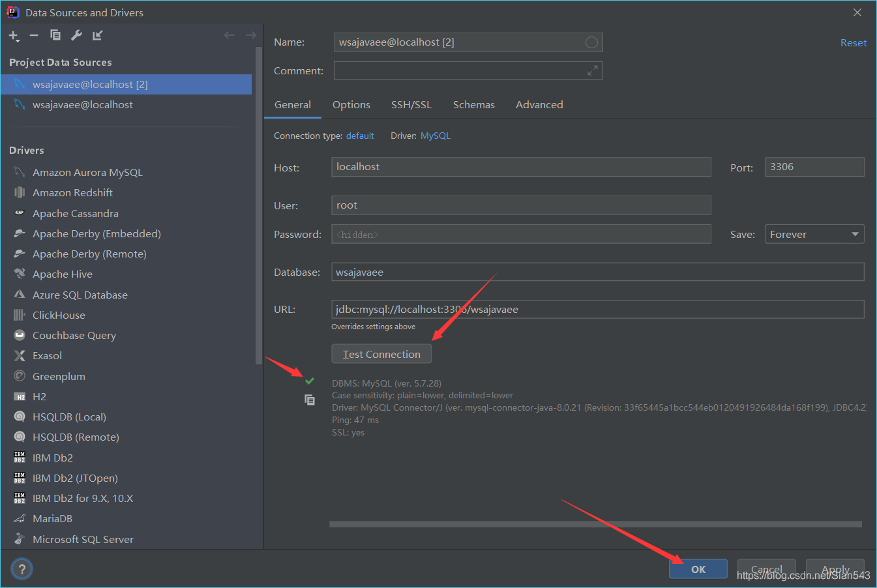Click the 'DBMS: MySQL (ver. 5.7.28)' text
Screen dimensions: 877x588
pos(387,383)
